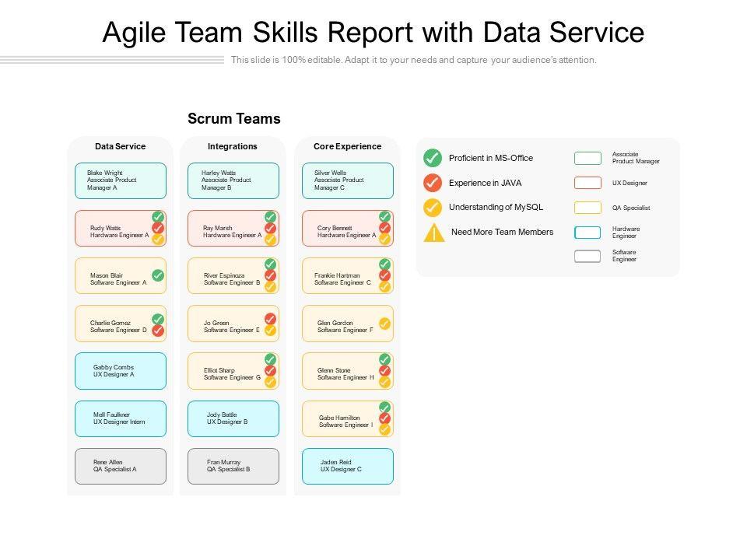Select the Integrations column header
The width and height of the screenshot is (747, 560).
pyautogui.click(x=233, y=146)
